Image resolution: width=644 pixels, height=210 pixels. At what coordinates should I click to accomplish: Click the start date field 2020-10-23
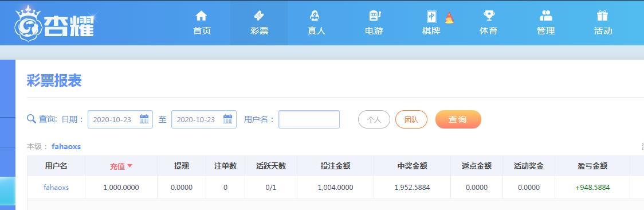(x=120, y=119)
